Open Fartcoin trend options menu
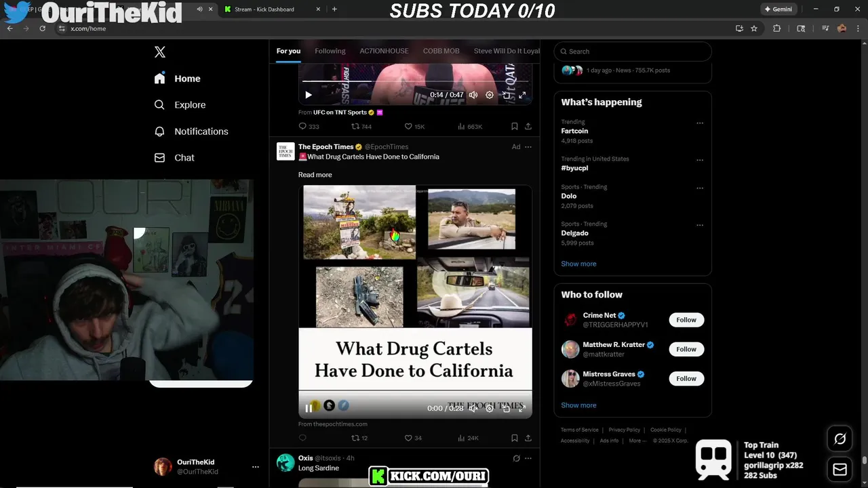 coord(700,123)
